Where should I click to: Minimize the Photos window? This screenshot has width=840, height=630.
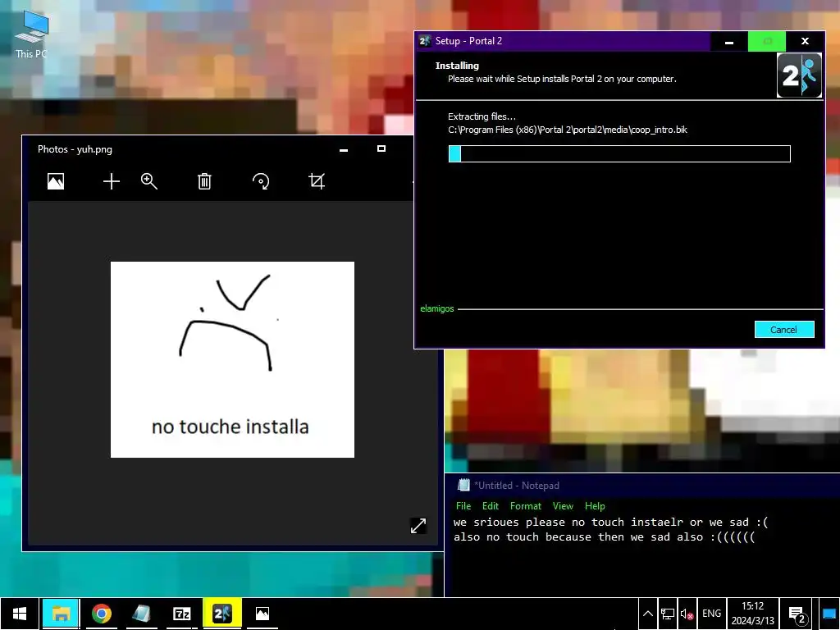[344, 149]
